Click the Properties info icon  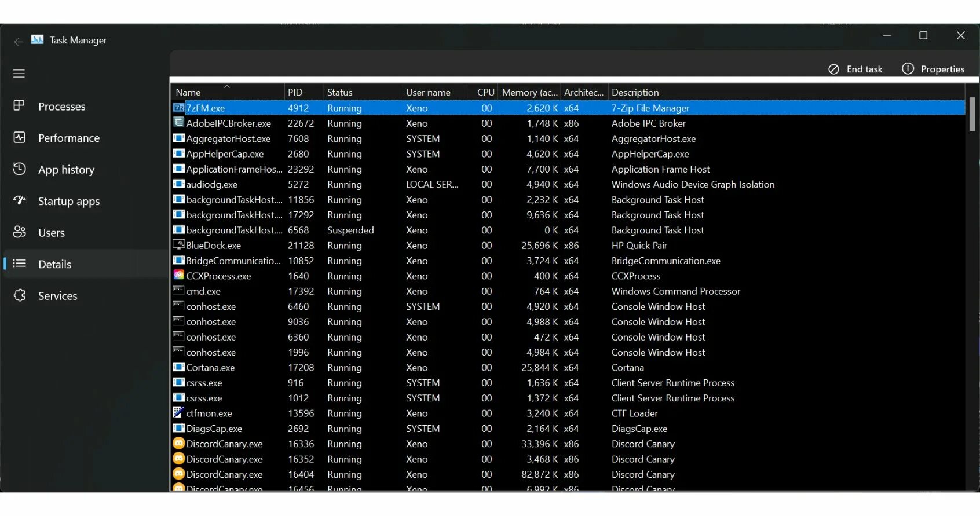pyautogui.click(x=908, y=68)
